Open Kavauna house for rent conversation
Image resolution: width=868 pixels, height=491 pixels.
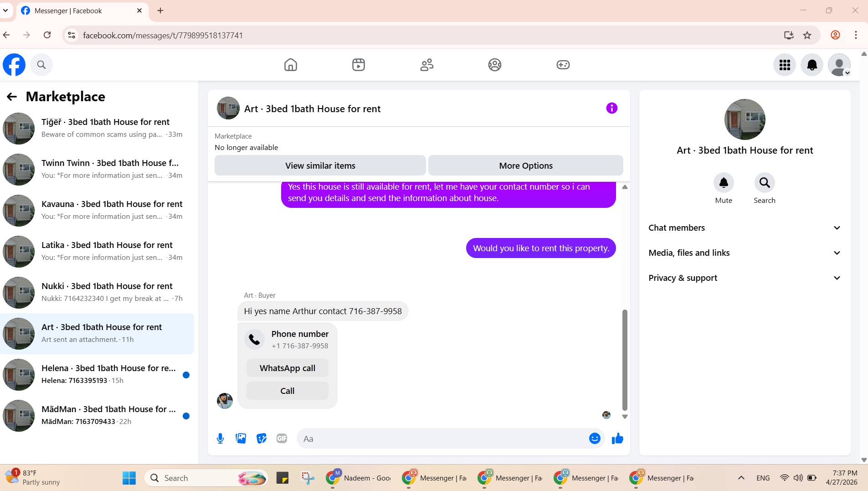click(97, 211)
